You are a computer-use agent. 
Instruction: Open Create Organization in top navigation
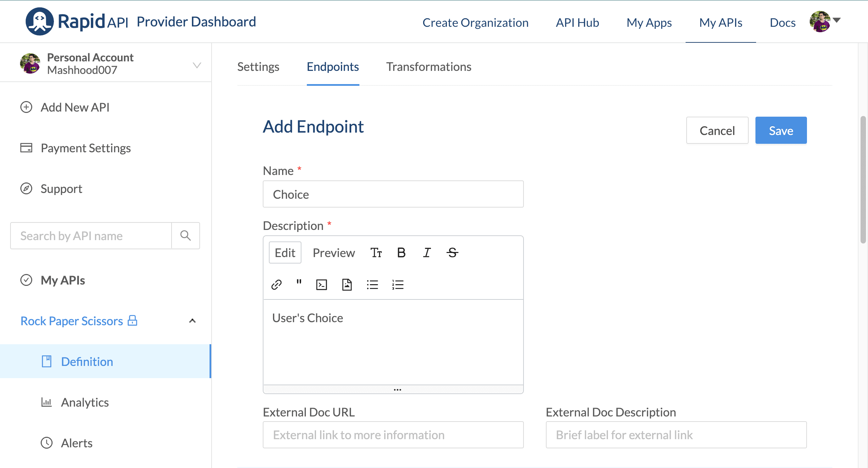point(475,23)
